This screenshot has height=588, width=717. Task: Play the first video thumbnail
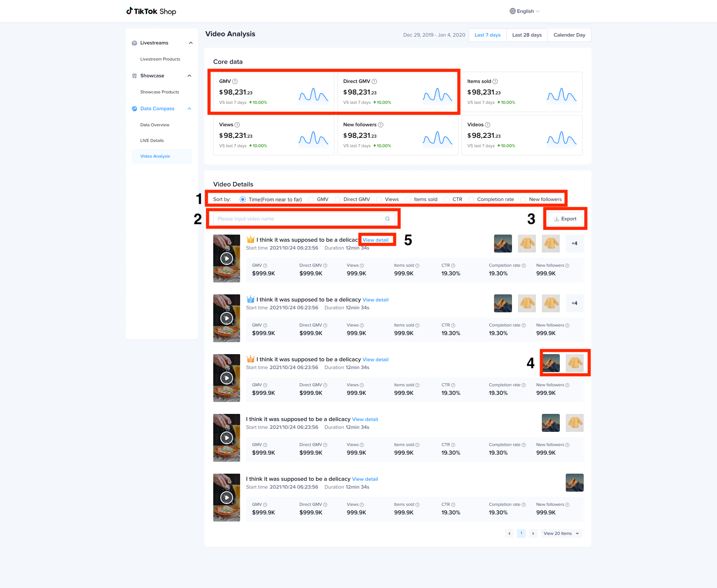[x=227, y=259]
